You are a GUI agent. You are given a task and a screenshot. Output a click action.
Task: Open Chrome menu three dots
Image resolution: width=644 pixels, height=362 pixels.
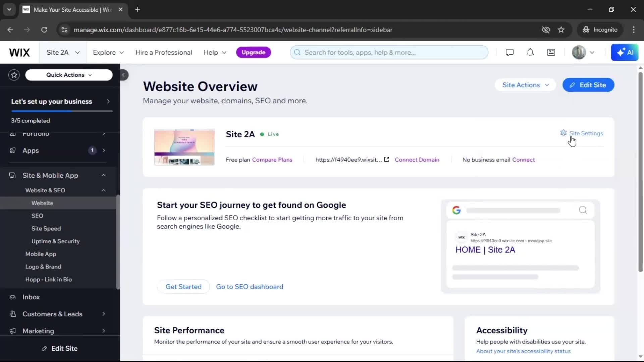[634, 29]
